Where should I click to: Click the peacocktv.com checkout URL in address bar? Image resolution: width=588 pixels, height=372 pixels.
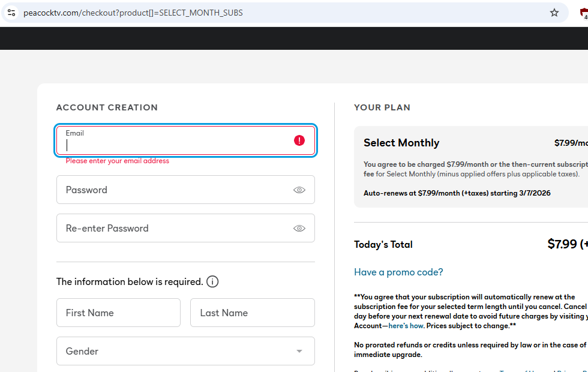[133, 13]
